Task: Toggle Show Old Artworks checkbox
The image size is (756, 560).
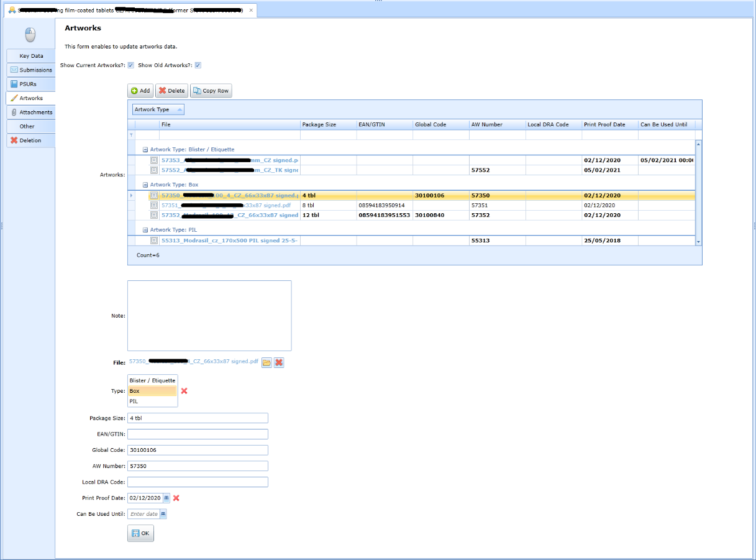Action: click(x=198, y=65)
